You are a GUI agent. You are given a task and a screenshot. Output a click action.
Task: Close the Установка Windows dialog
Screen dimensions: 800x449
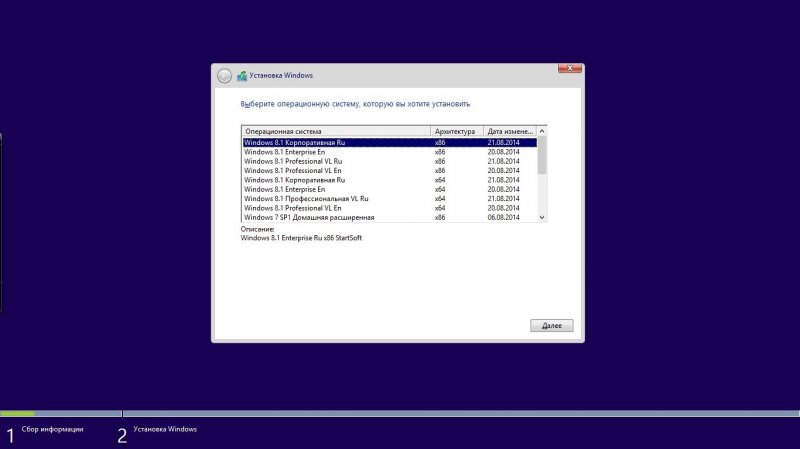point(569,68)
